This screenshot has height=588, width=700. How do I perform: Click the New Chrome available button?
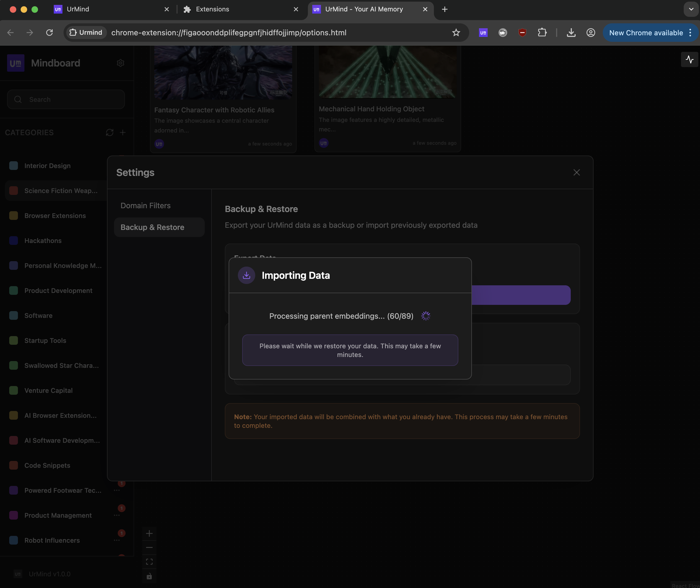pos(646,33)
